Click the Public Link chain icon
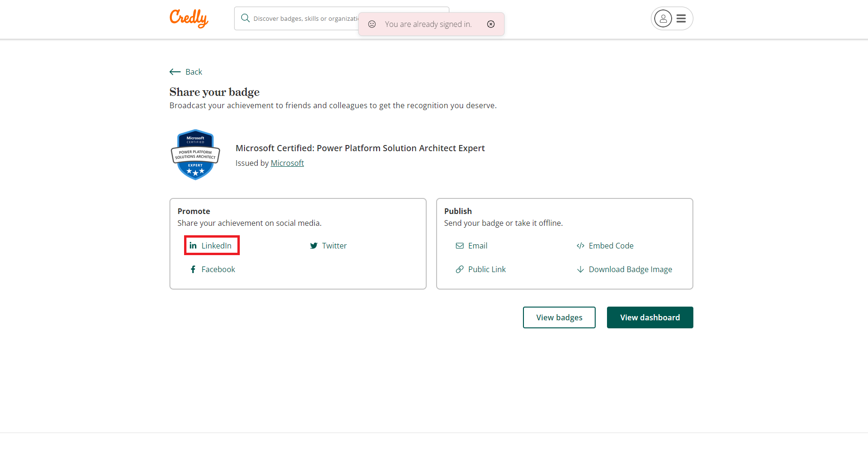This screenshot has height=454, width=868. pyautogui.click(x=460, y=269)
